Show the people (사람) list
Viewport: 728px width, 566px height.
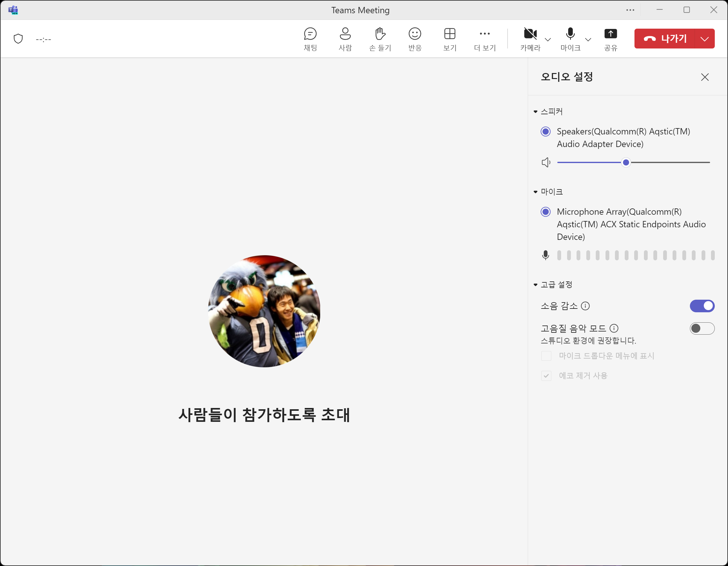point(345,39)
